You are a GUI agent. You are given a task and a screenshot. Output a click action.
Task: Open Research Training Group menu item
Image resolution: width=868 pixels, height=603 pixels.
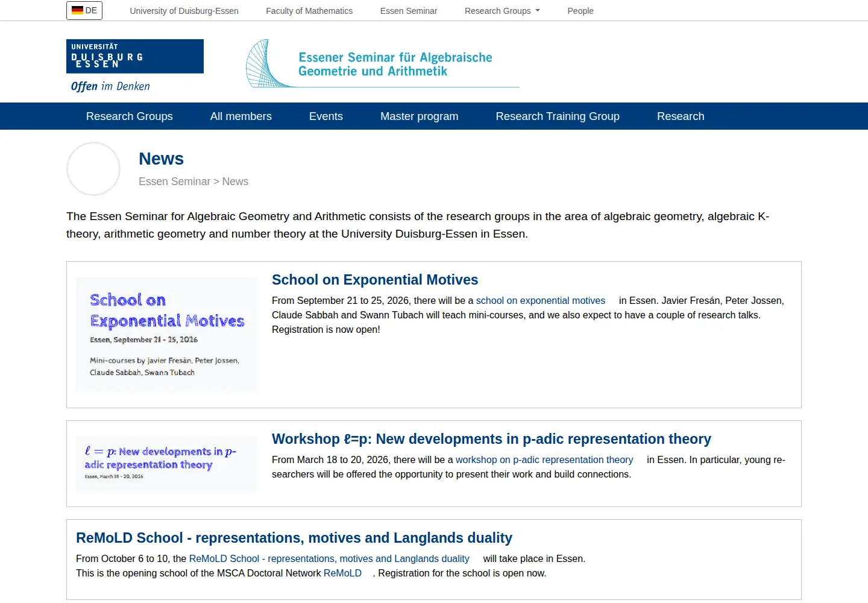(558, 116)
